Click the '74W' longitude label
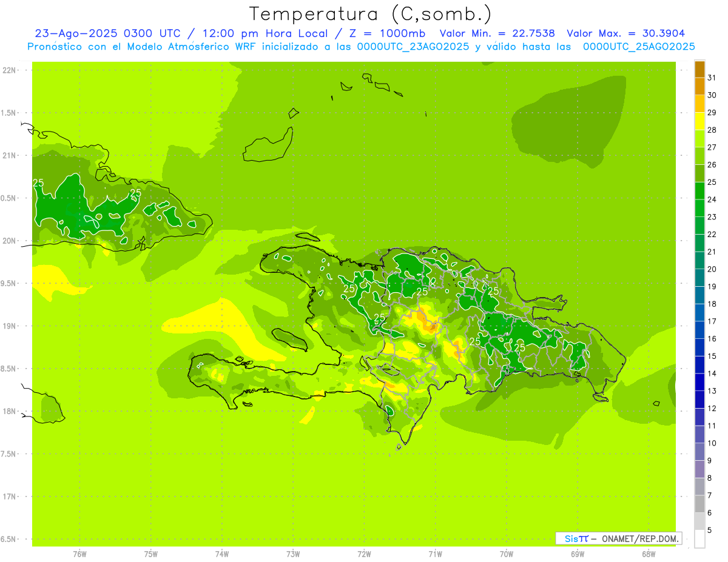The width and height of the screenshot is (728, 562). [221, 554]
